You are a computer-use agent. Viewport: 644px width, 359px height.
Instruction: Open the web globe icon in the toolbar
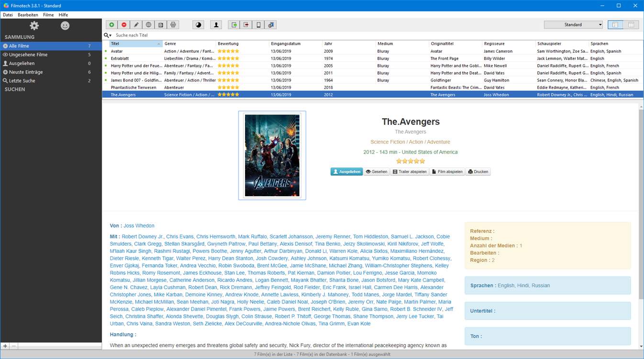(149, 25)
